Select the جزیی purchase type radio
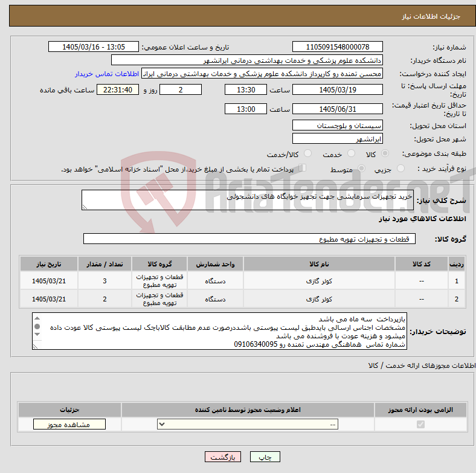Viewport: 476px width, 473px height. tap(400, 168)
